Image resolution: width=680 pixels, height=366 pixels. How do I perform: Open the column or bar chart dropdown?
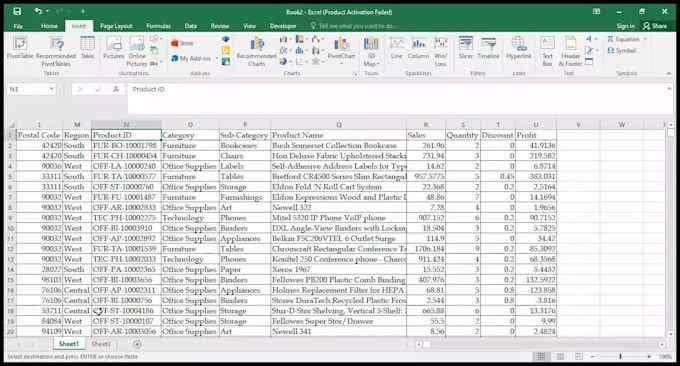point(285,39)
